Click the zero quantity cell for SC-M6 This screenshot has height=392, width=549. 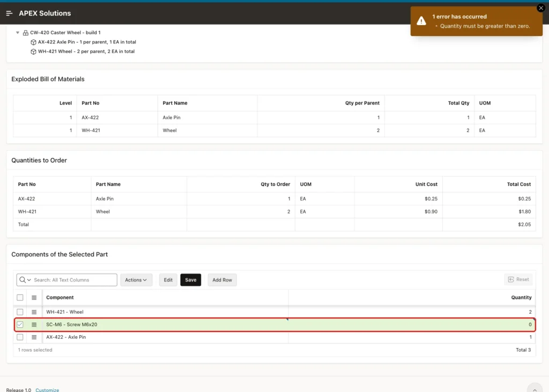pyautogui.click(x=412, y=324)
